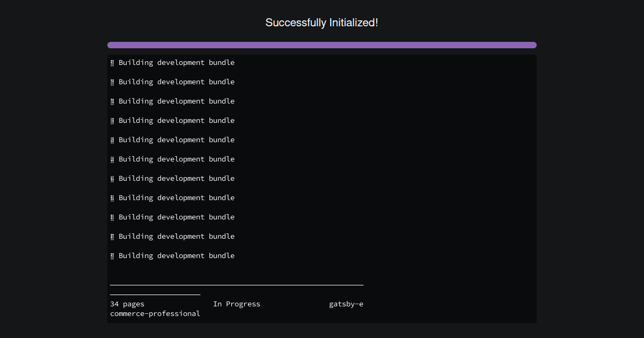The image size is (644, 338).
Task: Click the spinner icon on the second build line
Action: pos(112,82)
